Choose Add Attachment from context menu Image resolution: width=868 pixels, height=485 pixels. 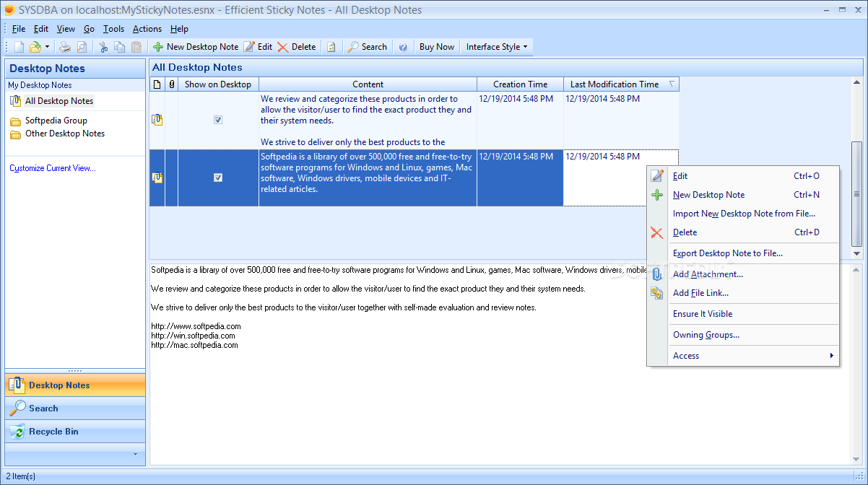coord(743,274)
